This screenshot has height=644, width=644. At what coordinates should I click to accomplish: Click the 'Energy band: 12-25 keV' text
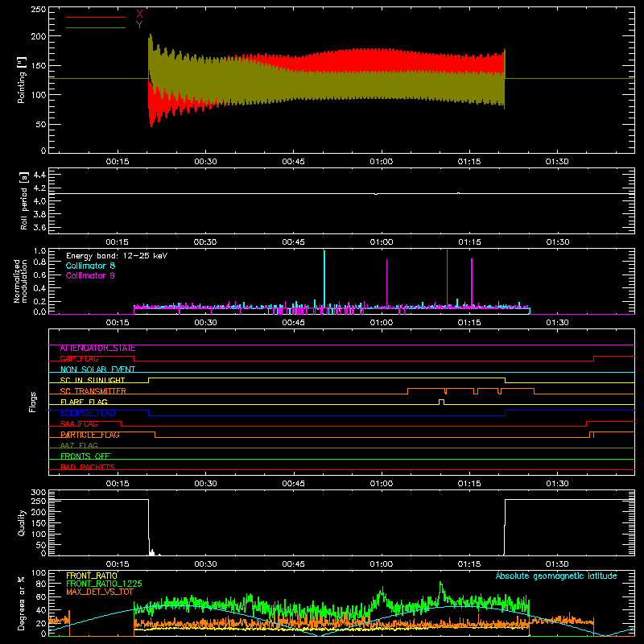pos(117,256)
